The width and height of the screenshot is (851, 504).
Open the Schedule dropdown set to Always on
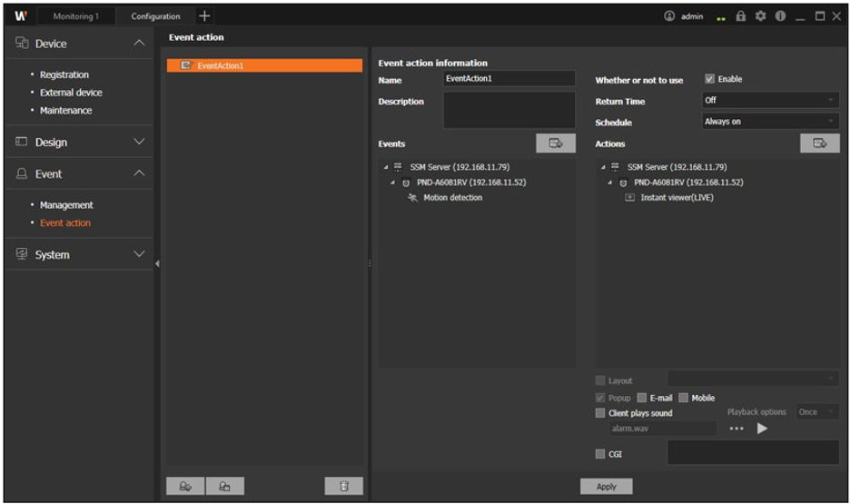point(770,122)
